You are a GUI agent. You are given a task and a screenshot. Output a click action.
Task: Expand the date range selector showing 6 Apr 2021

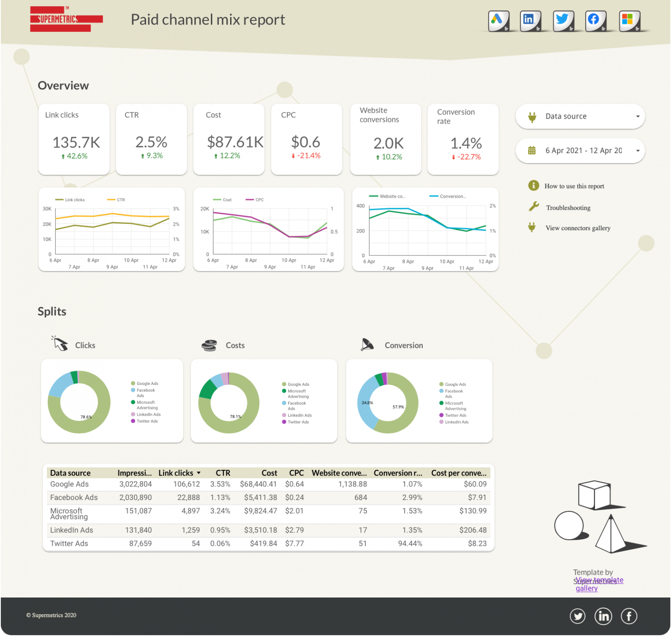pyautogui.click(x=580, y=150)
